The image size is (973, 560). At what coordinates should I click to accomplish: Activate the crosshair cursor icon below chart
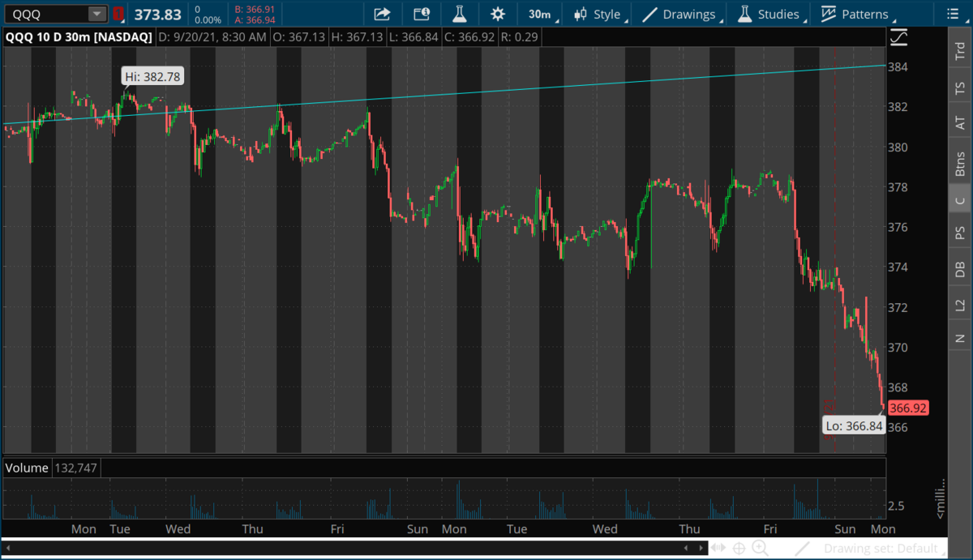pos(739,549)
